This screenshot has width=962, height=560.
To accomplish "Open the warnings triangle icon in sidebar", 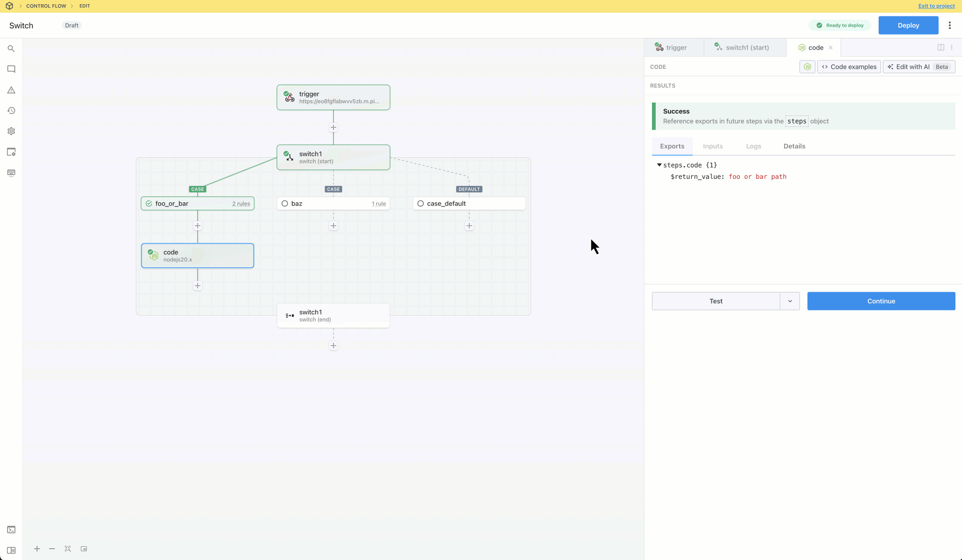I will tap(11, 90).
